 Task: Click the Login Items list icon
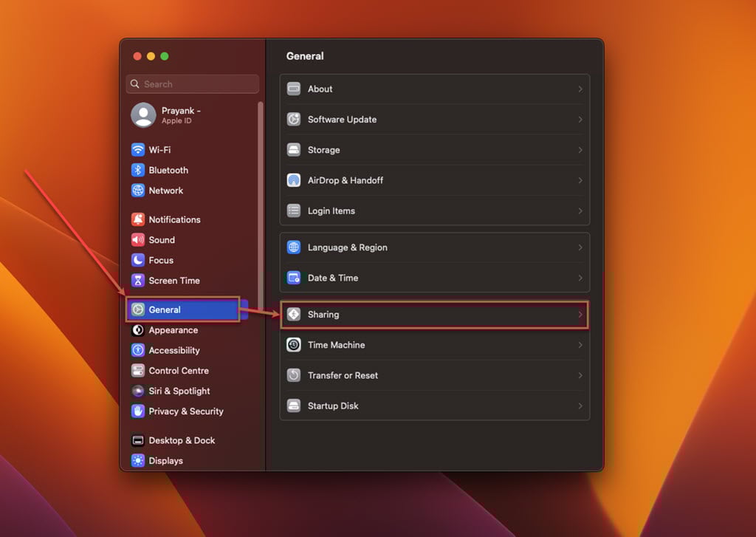(x=294, y=211)
